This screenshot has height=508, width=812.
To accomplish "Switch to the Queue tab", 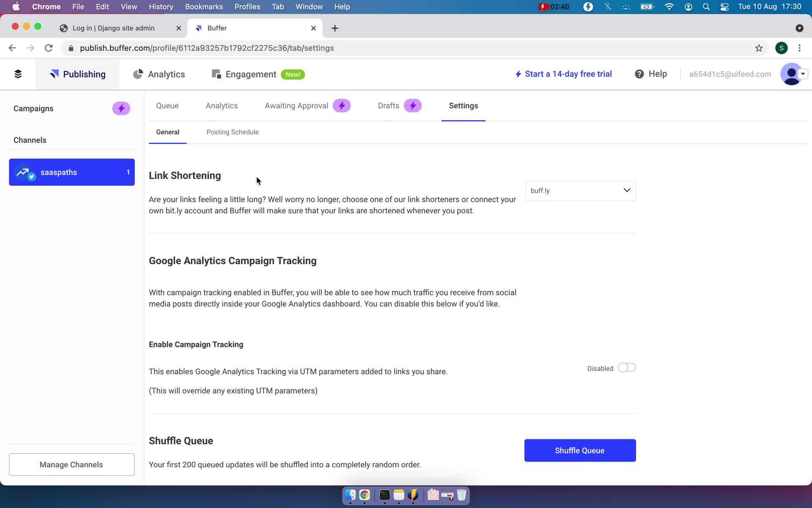I will click(167, 106).
